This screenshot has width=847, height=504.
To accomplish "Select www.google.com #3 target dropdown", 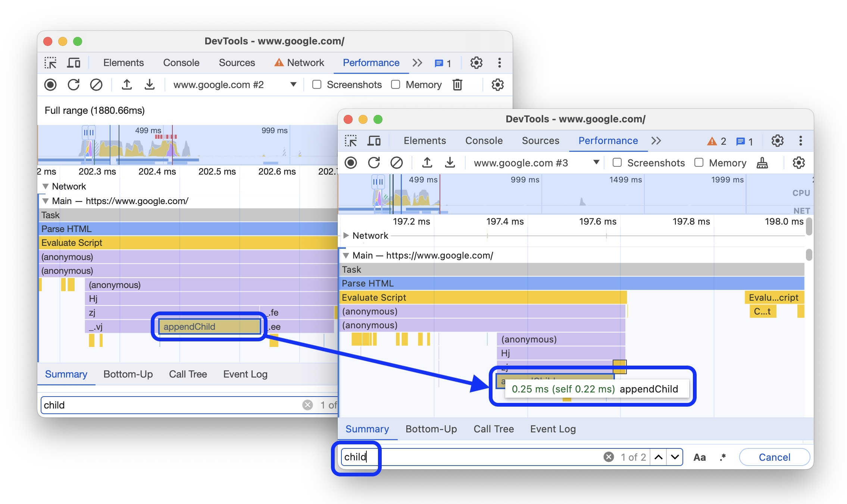I will (x=535, y=163).
